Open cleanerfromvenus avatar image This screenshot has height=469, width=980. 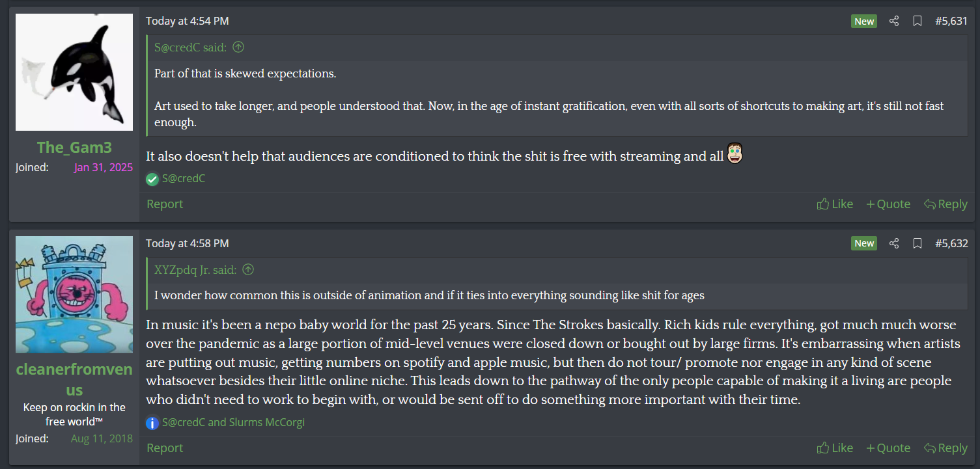click(74, 295)
